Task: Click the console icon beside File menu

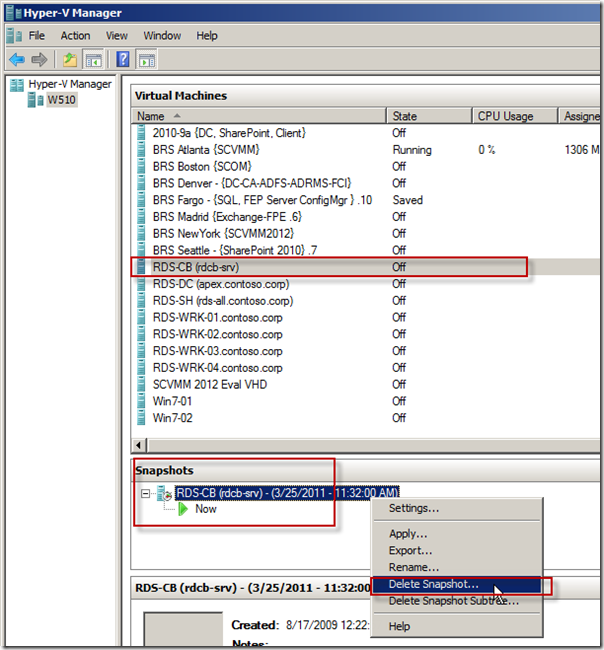Action: point(14,36)
